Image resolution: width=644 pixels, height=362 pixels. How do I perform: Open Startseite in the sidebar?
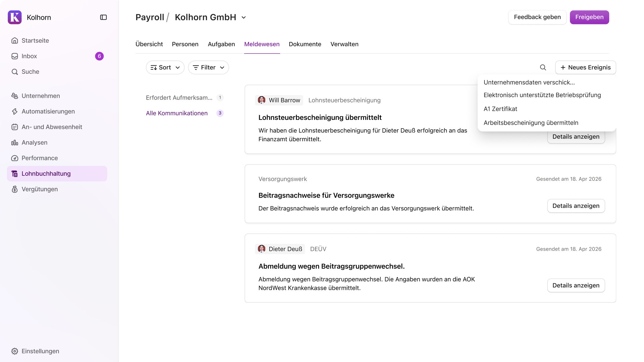(57, 41)
